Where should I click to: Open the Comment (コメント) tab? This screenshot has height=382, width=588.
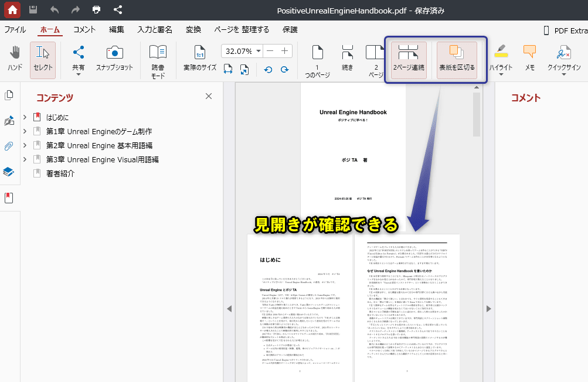coord(84,30)
